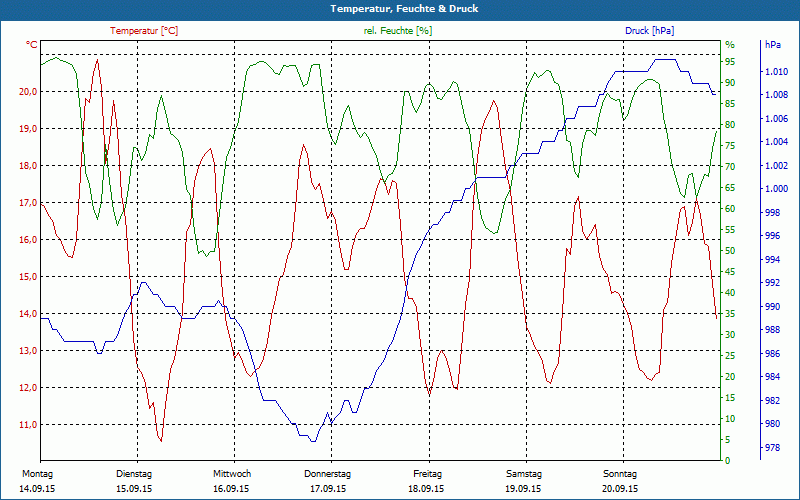Click the '55' humidity axis value
The height and width of the screenshot is (500, 800).
[x=730, y=230]
